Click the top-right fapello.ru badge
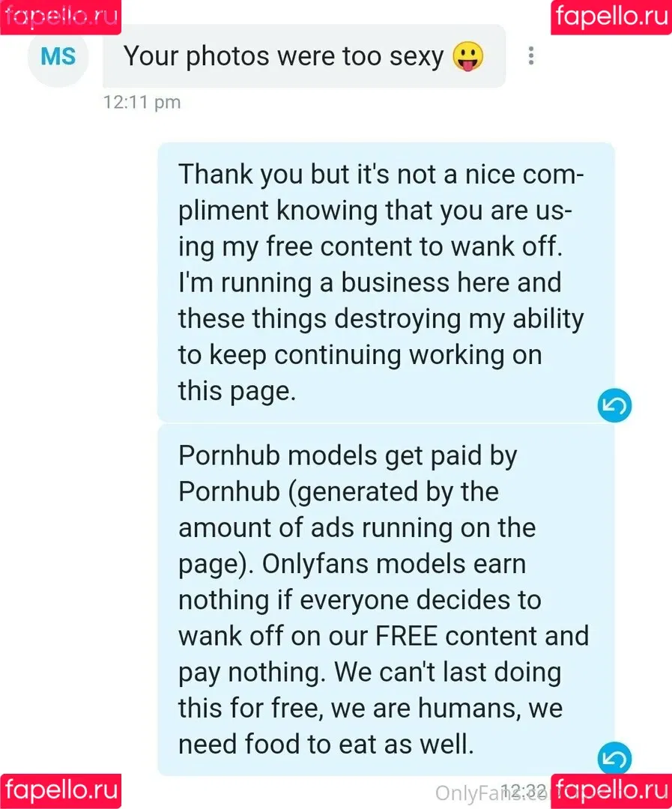This screenshot has height=809, width=672. click(611, 17)
